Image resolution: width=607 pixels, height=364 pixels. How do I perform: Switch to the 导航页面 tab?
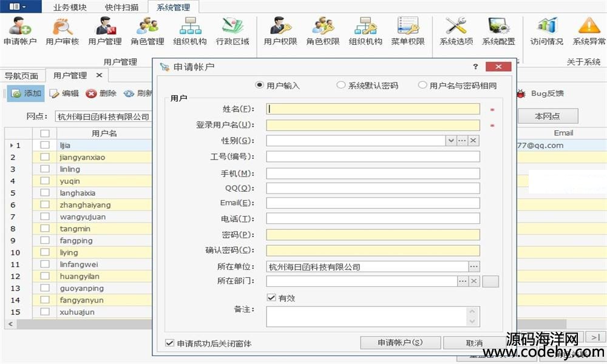tap(22, 76)
